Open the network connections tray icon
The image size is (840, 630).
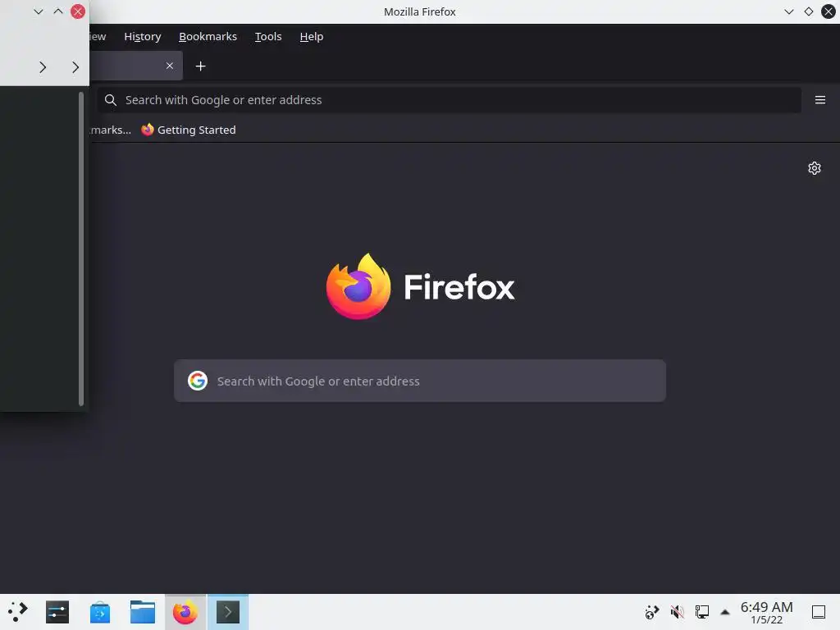click(x=702, y=611)
